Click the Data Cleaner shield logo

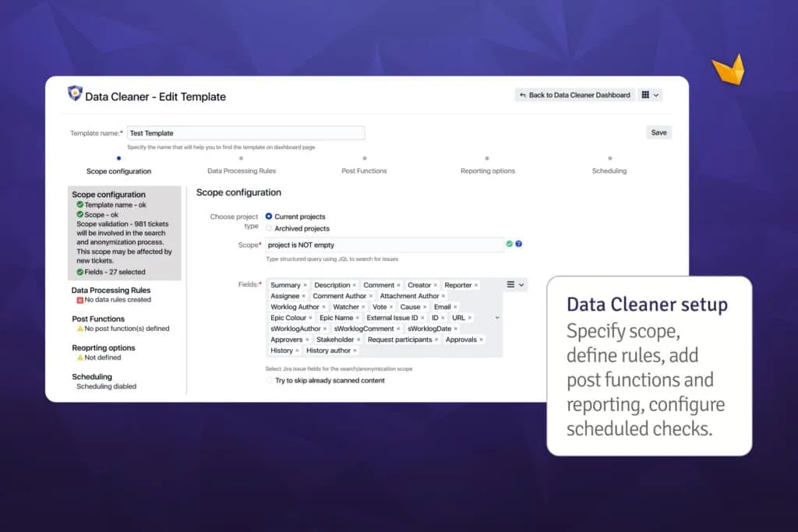point(75,93)
